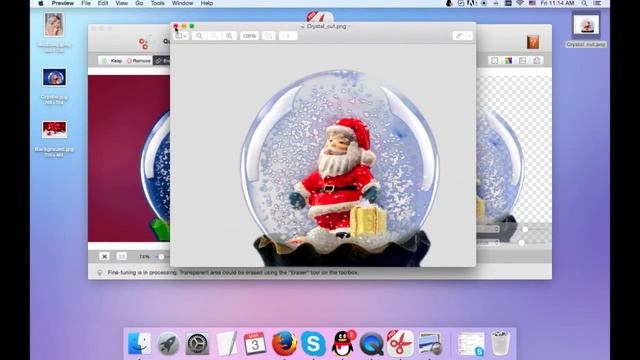Select the snow globe desktop file on left

(x=54, y=77)
